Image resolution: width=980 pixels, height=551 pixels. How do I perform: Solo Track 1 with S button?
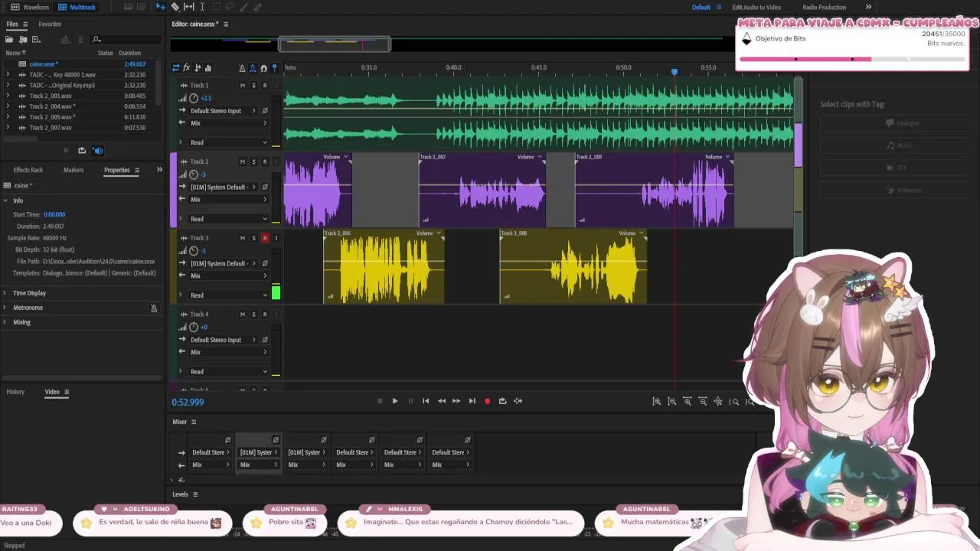pos(253,86)
